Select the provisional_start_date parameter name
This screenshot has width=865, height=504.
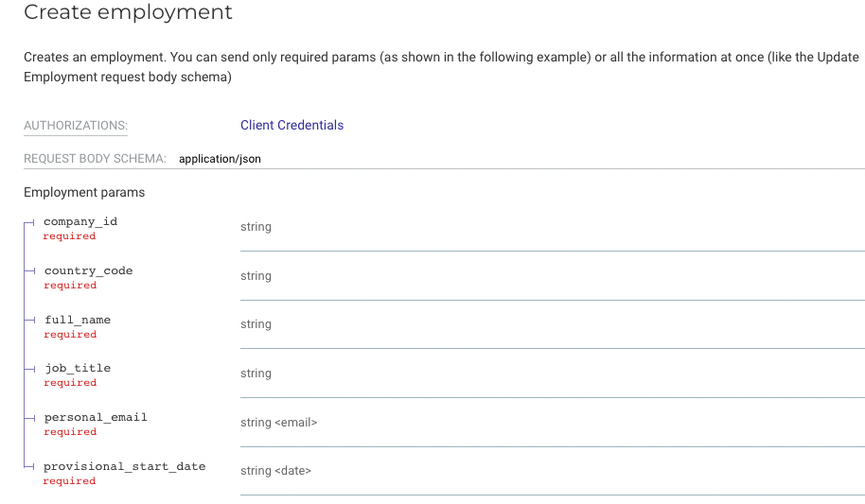[125, 466]
